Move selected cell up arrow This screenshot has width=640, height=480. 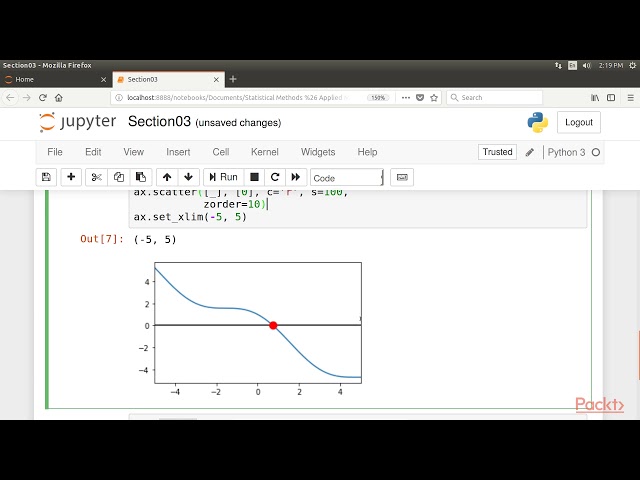tap(167, 177)
